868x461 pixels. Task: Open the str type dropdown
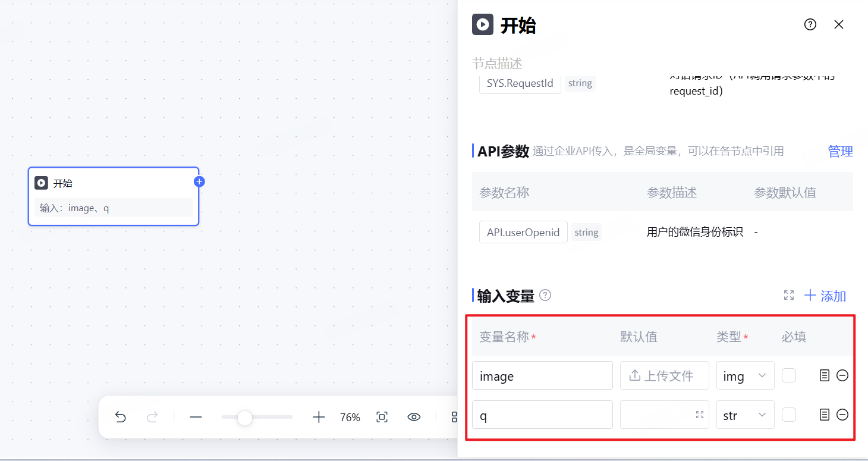tap(745, 415)
